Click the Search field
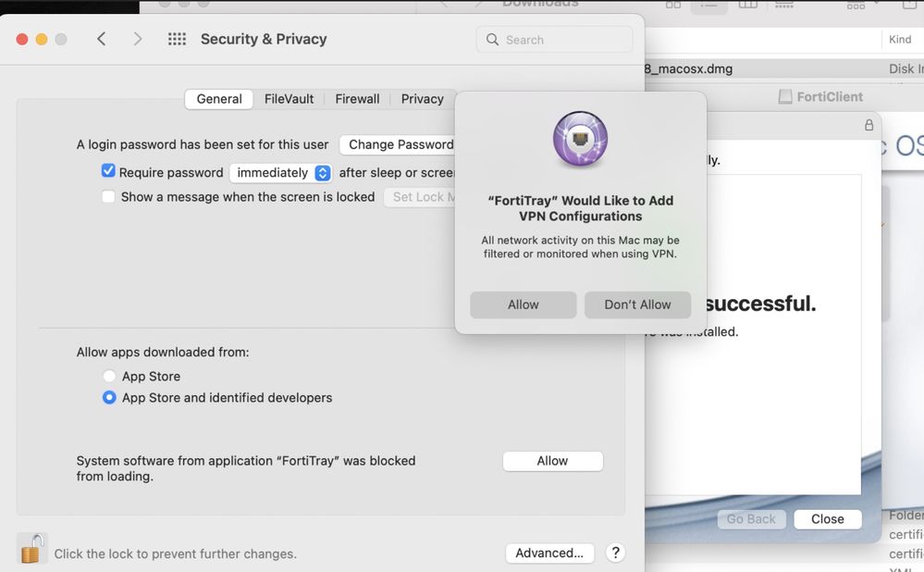924x572 pixels. click(564, 40)
